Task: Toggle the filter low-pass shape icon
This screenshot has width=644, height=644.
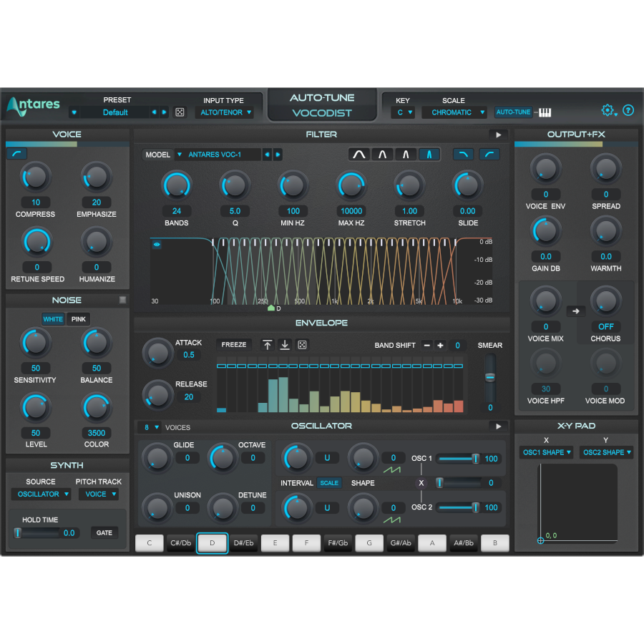Action: point(463,155)
